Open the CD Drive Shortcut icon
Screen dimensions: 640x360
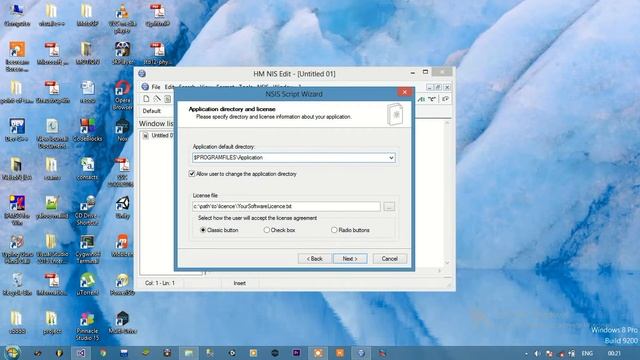pos(87,211)
